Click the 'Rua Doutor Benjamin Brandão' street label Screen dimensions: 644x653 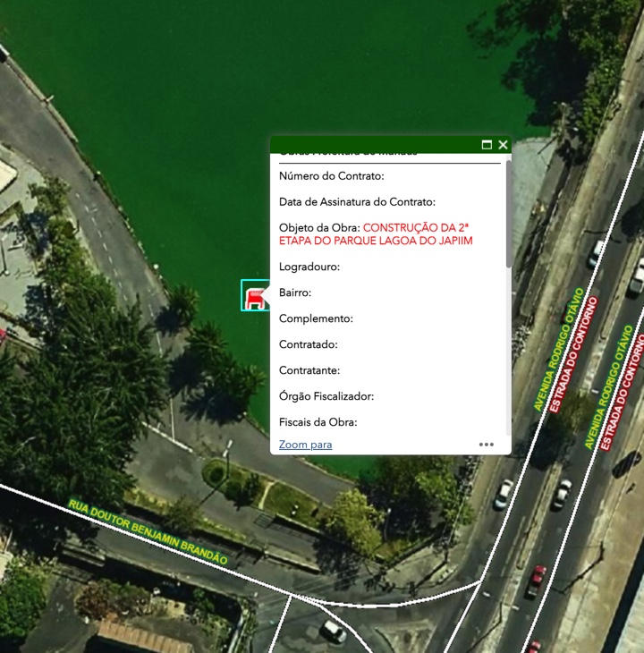pos(148,532)
